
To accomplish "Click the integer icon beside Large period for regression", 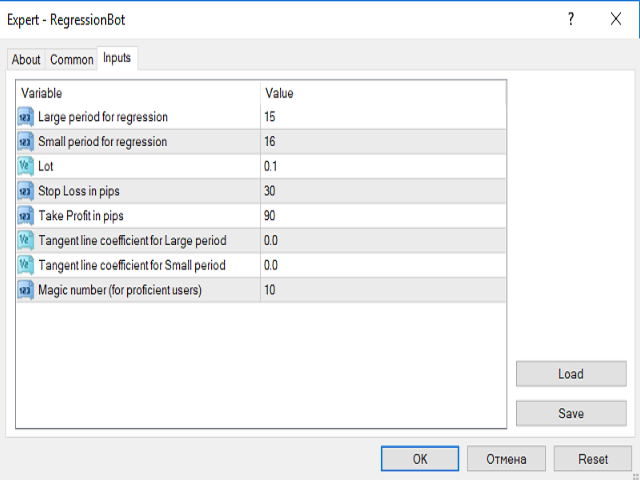I will (25, 117).
